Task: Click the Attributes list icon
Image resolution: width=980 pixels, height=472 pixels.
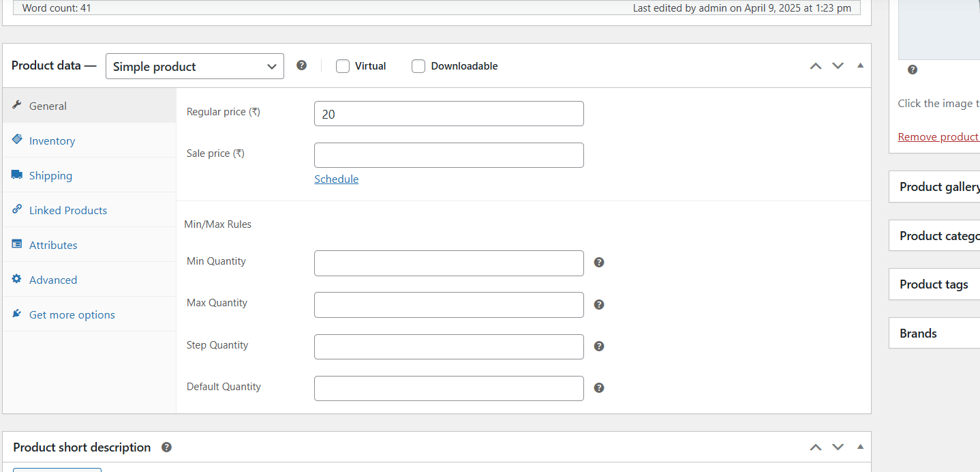Action: coord(16,244)
